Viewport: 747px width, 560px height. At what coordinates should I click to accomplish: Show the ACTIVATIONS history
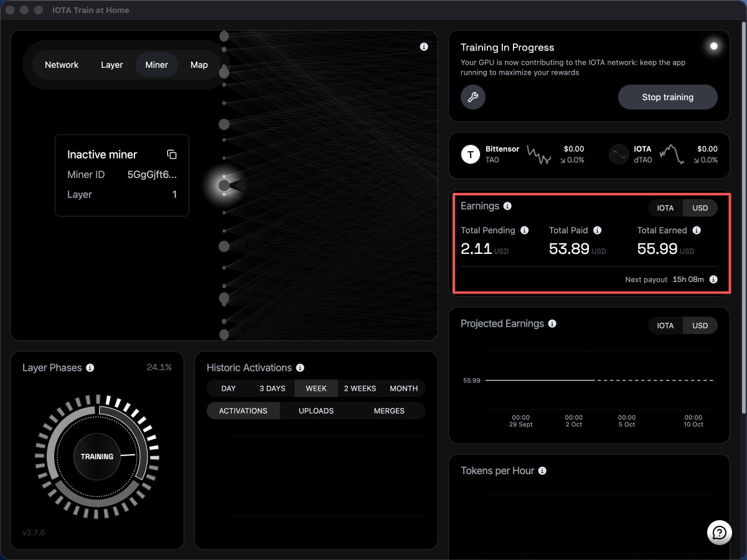pyautogui.click(x=243, y=411)
